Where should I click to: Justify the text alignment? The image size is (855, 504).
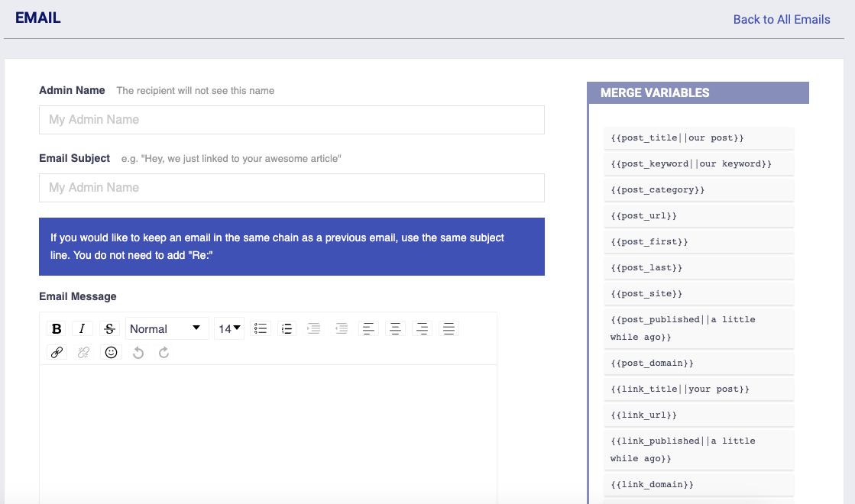coord(449,328)
